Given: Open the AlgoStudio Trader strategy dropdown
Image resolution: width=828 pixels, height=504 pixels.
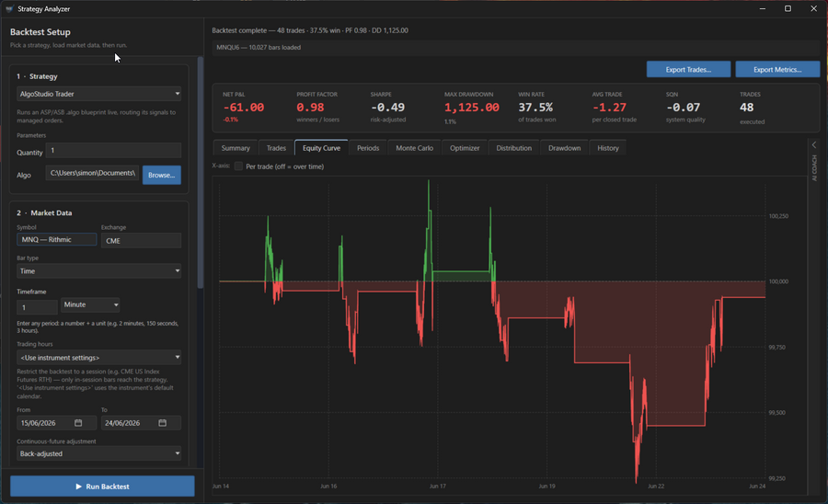Looking at the screenshot, I should [98, 94].
